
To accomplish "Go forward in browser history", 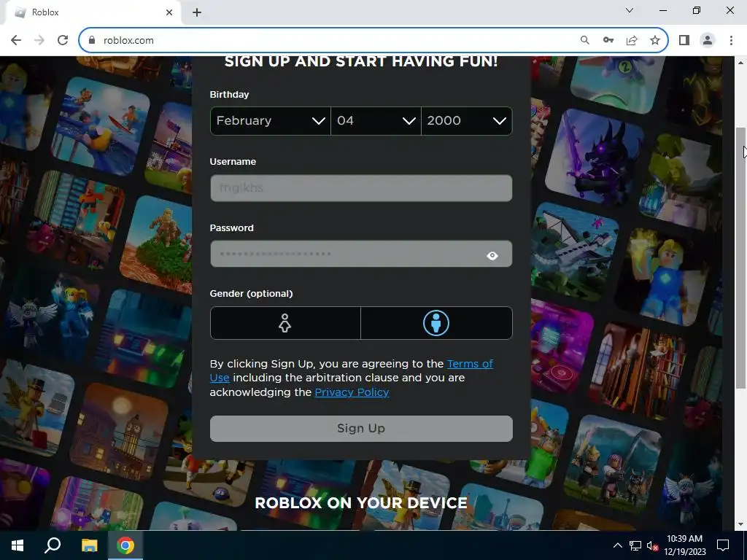I will [39, 41].
